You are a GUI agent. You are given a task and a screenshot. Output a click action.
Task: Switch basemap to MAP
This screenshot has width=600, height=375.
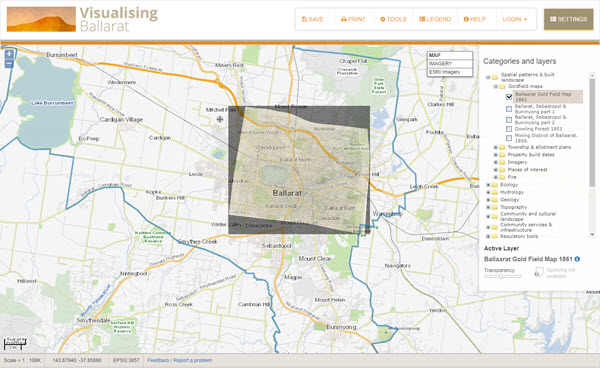[x=450, y=55]
